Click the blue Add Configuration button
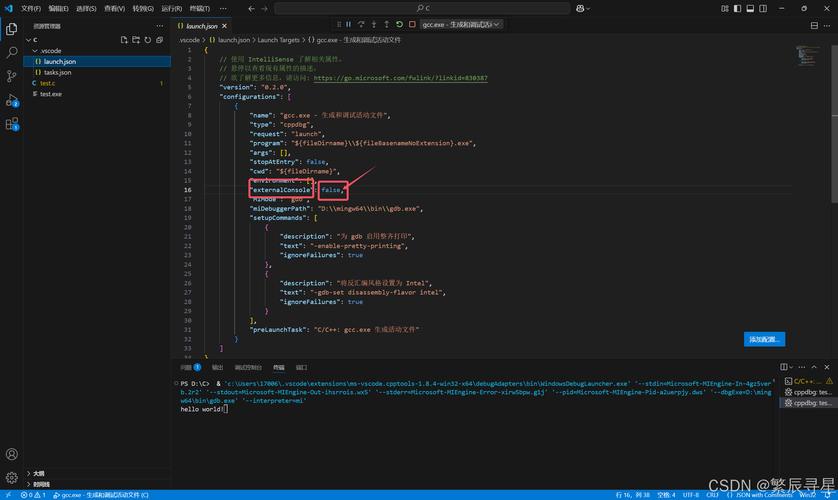The image size is (838, 500). coord(764,339)
